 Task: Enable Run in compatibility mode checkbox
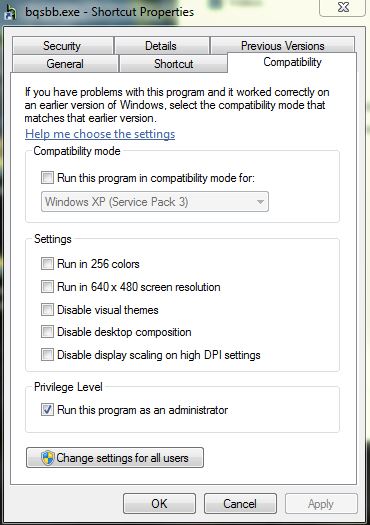tap(47, 177)
